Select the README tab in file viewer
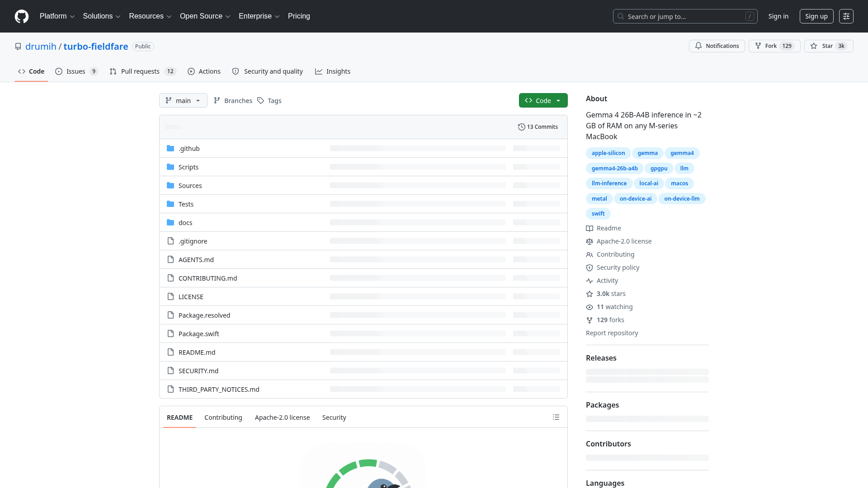Viewport: 868px width, 488px height. [179, 418]
